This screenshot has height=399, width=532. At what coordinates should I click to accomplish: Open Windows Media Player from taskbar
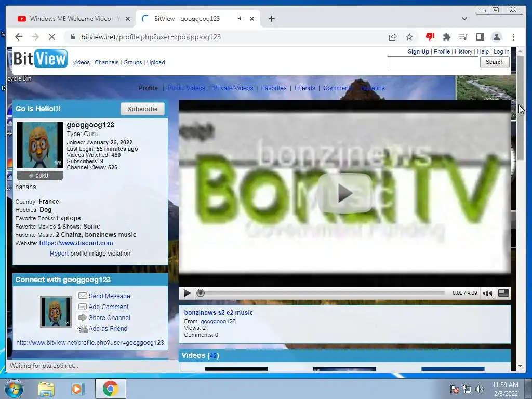78,389
